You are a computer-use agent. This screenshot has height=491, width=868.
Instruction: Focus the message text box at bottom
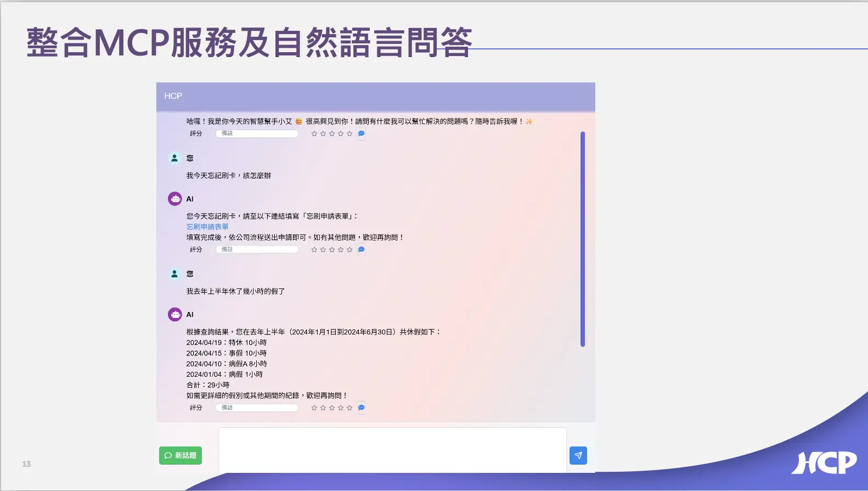click(x=392, y=450)
